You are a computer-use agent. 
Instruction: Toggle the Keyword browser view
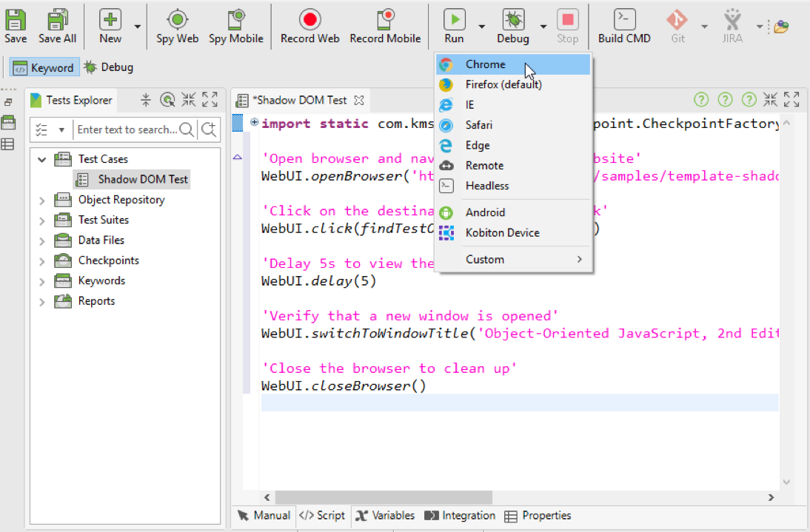point(44,67)
